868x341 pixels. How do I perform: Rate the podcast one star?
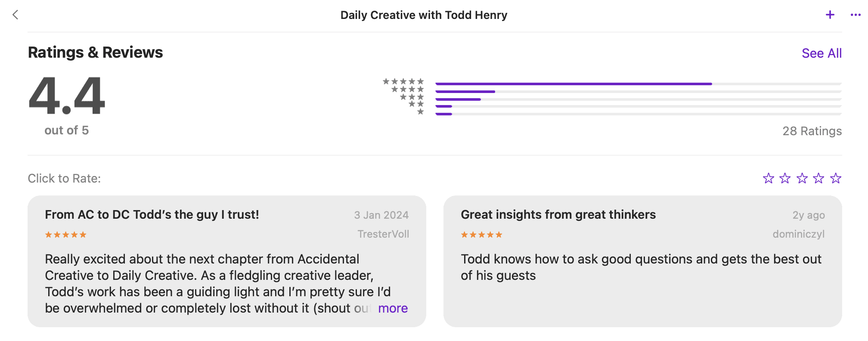click(768, 178)
